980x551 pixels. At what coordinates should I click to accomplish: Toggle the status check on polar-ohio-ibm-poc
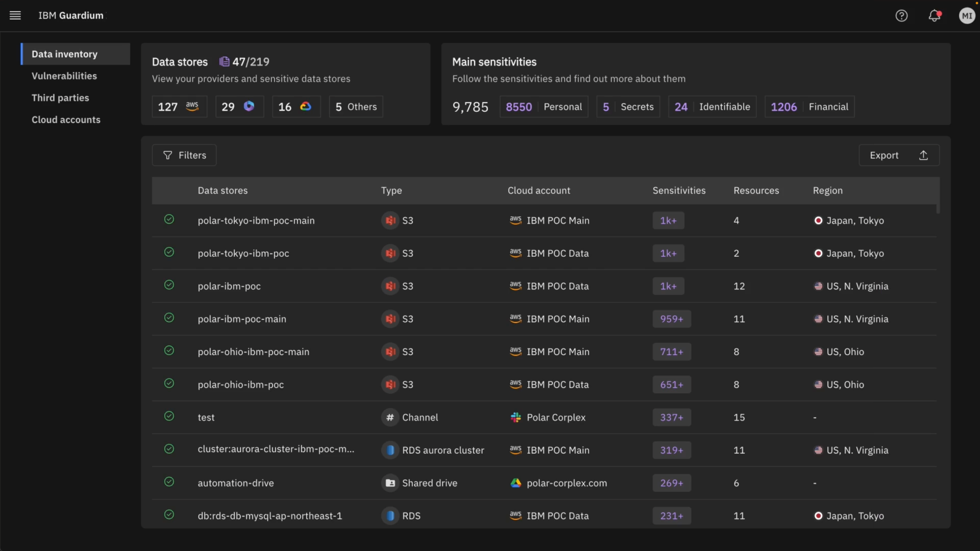169,383
